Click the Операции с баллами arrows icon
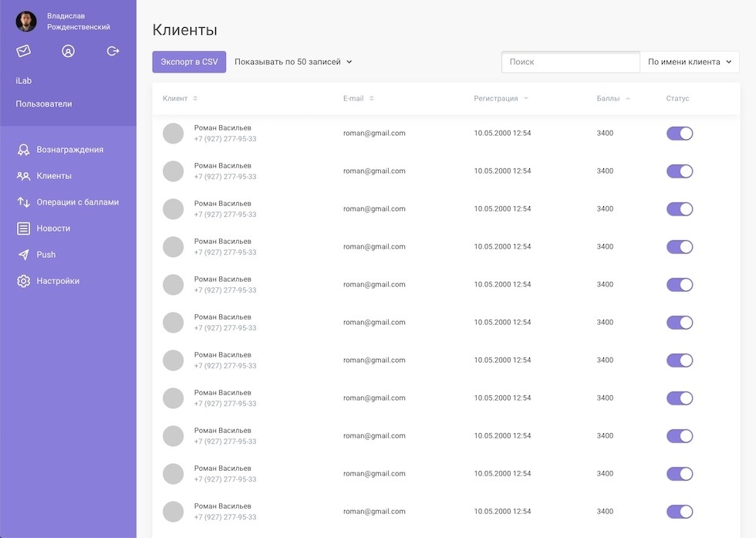 click(x=23, y=202)
